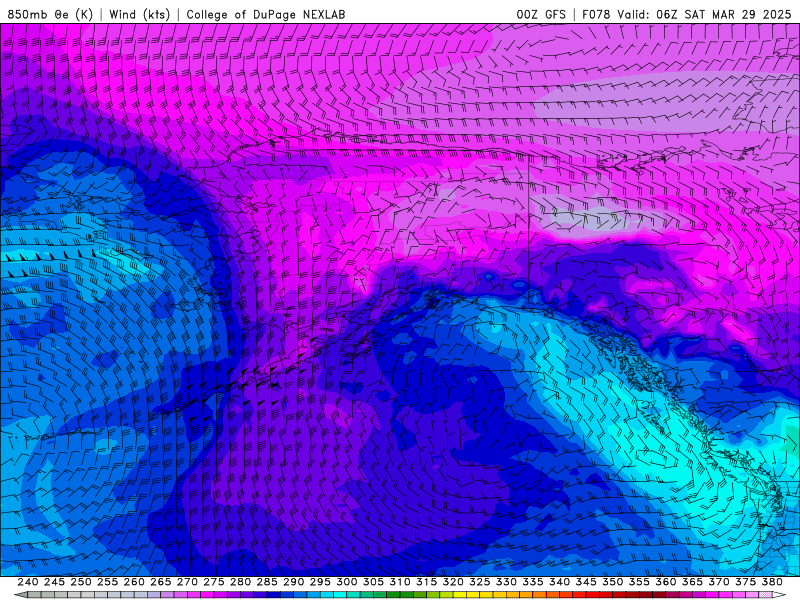Click the 255 value on the color scale
The image size is (800, 600).
(107, 582)
